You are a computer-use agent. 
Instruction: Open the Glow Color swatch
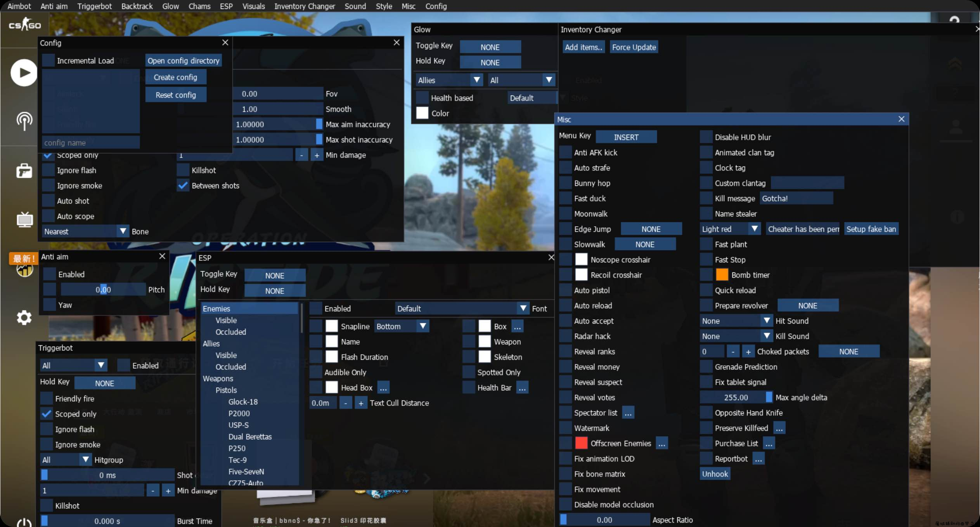click(x=422, y=113)
